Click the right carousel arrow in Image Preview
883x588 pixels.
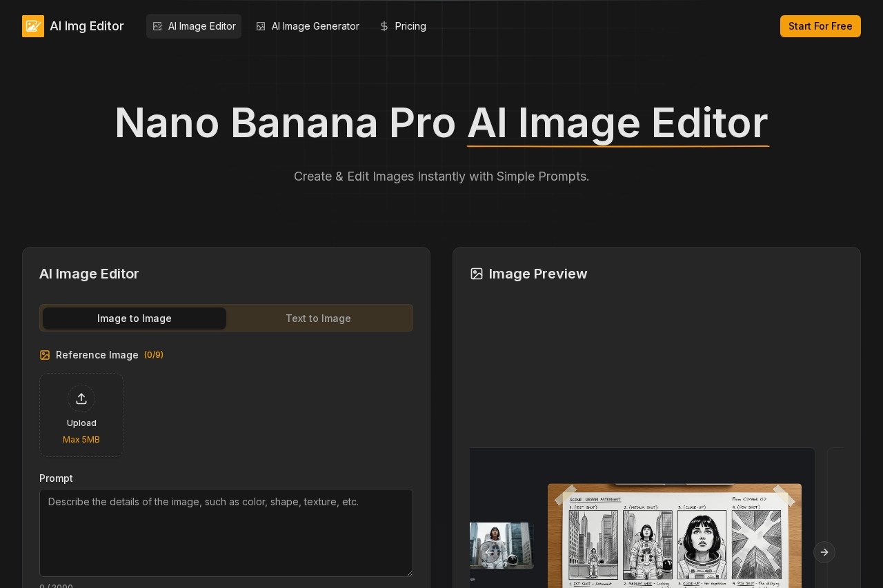[824, 552]
